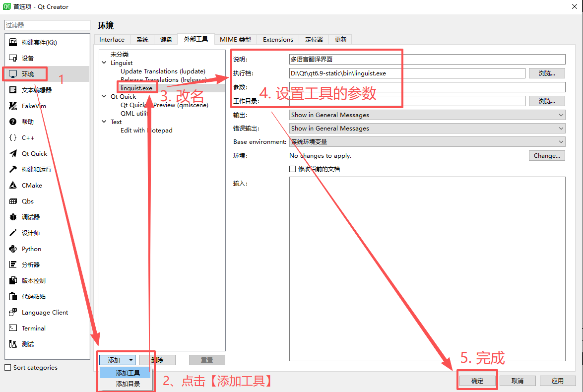Click the Change... environment button

coord(547,155)
